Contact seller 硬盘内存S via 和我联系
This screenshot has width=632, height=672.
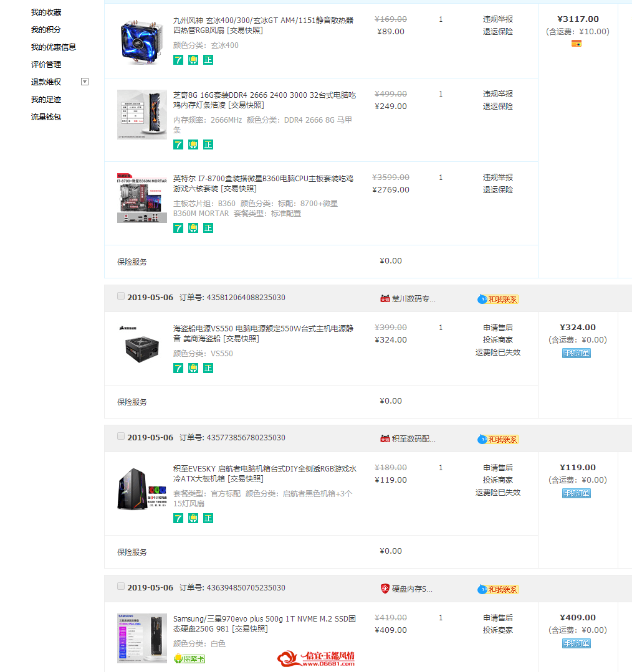click(498, 589)
